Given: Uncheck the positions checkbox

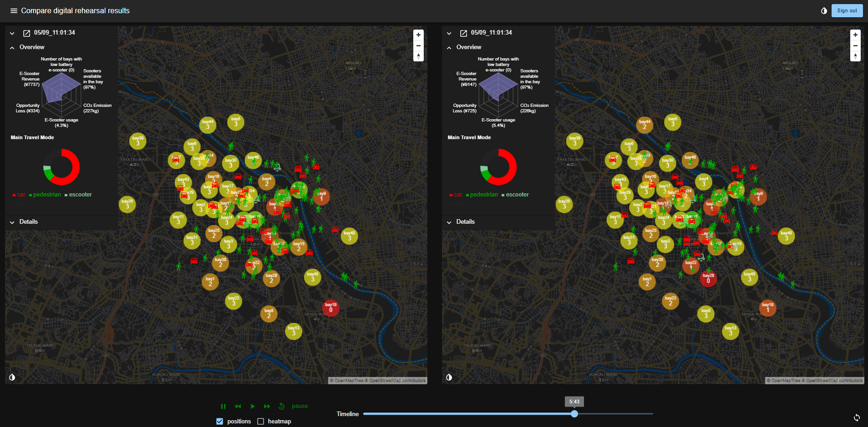Looking at the screenshot, I should [220, 422].
